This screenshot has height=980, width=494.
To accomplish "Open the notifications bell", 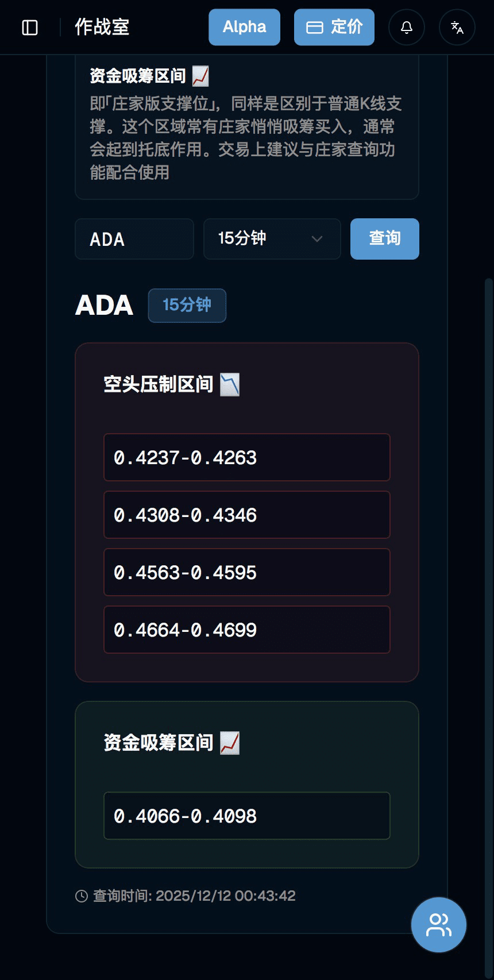I will click(x=407, y=28).
